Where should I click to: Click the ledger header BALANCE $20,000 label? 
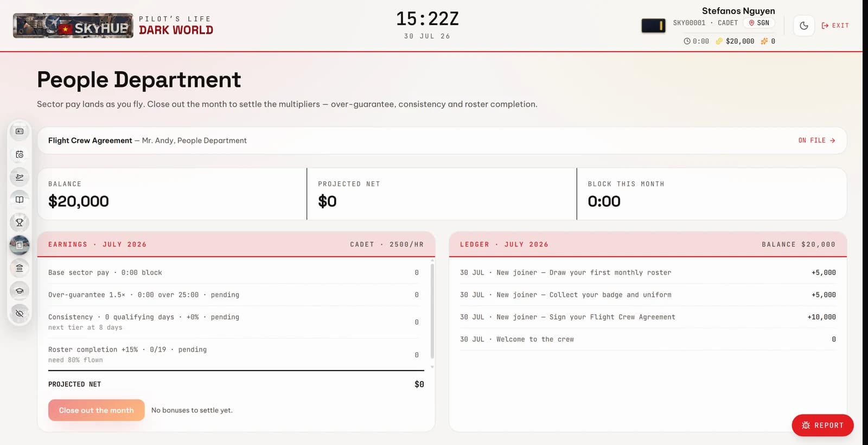[799, 244]
